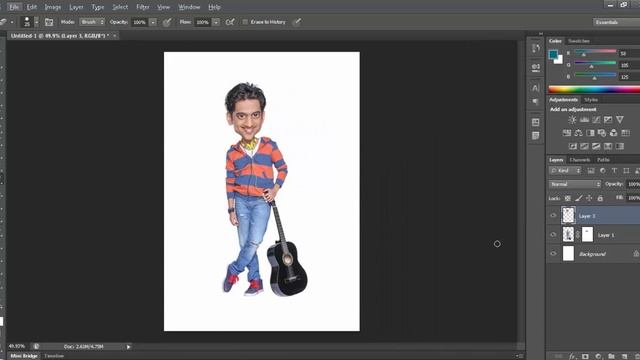
Task: Open the Window menu
Action: pyautogui.click(x=189, y=7)
